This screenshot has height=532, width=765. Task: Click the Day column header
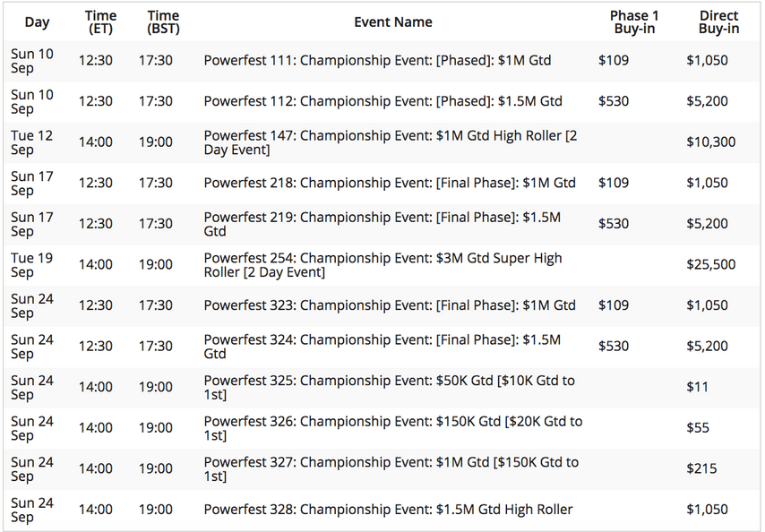click(37, 22)
